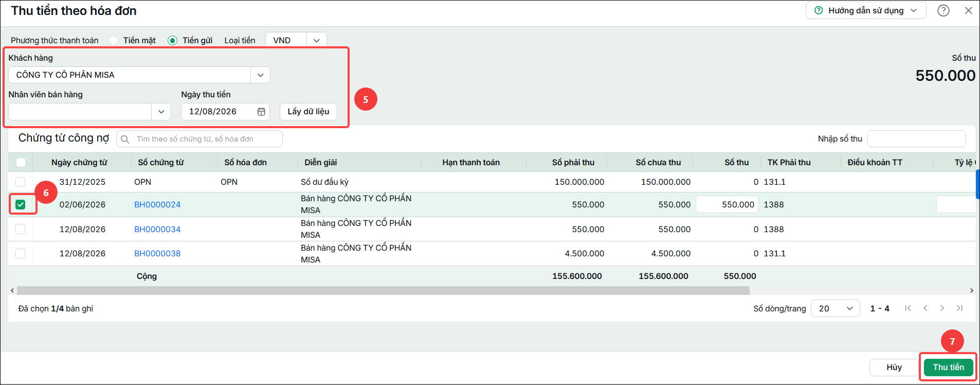
Task: Go to the next page arrow
Action: 942,308
